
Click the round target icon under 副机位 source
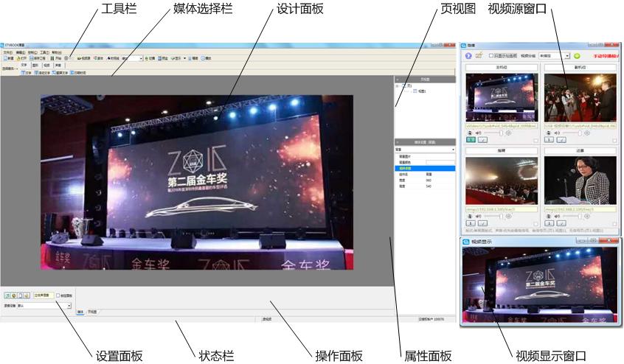click(587, 133)
